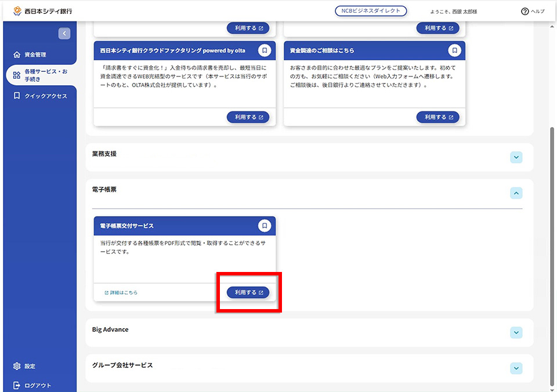Expand the グループ会社サービス section

click(x=516, y=368)
